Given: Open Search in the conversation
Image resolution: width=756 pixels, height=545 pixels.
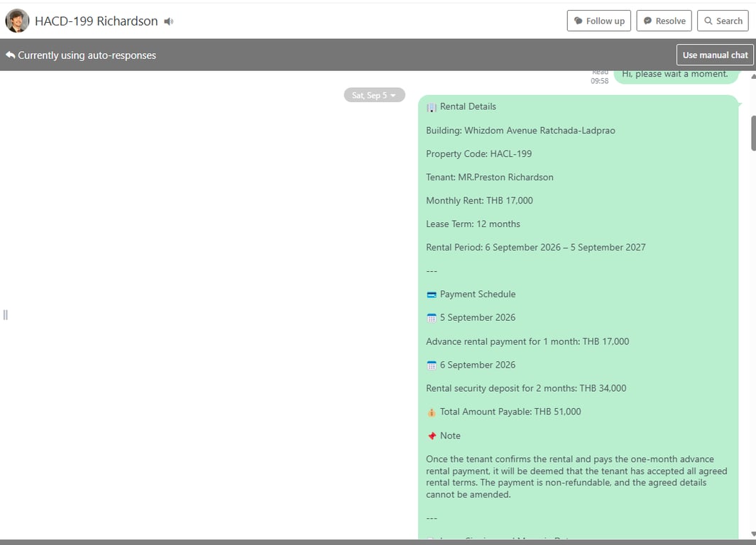Looking at the screenshot, I should (723, 21).
